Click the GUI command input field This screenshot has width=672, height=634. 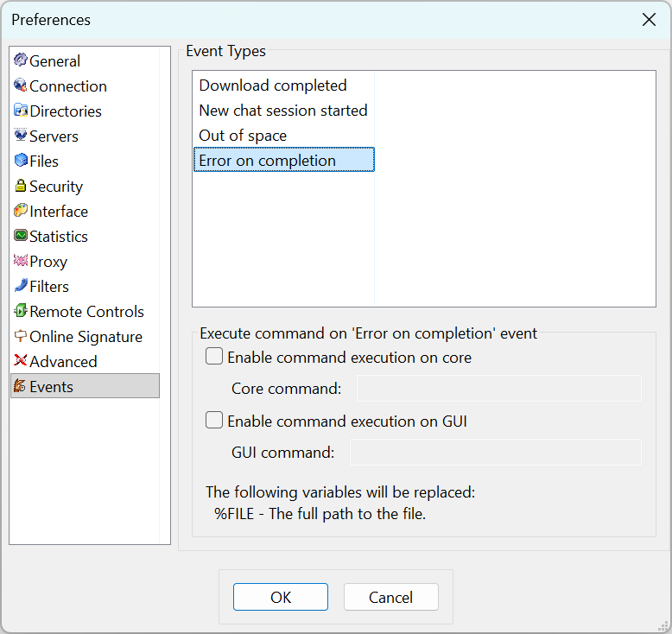click(496, 452)
